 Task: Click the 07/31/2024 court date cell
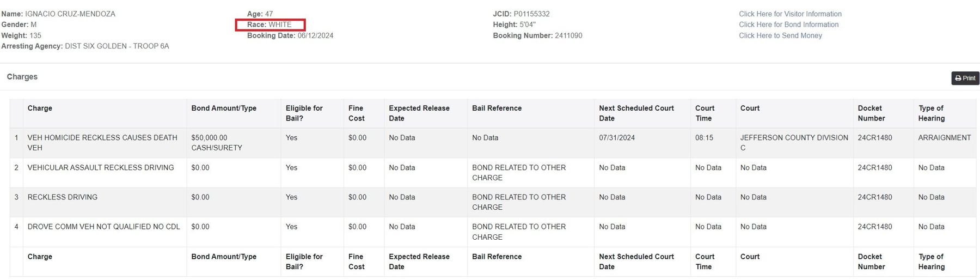pos(617,138)
